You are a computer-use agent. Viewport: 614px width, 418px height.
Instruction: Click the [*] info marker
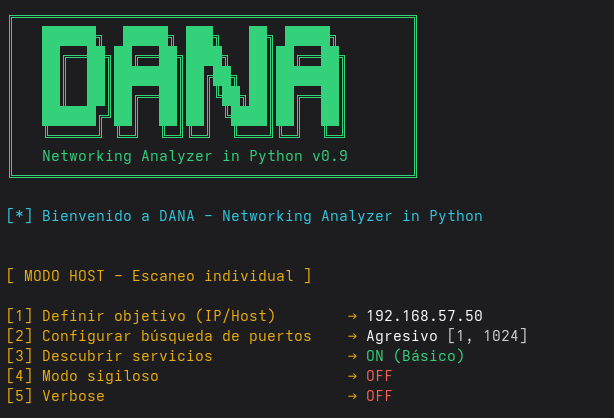point(19,216)
